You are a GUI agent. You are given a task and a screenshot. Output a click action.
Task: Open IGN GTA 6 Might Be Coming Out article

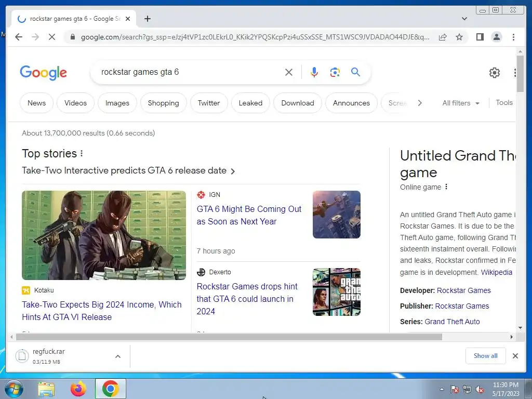pyautogui.click(x=249, y=215)
